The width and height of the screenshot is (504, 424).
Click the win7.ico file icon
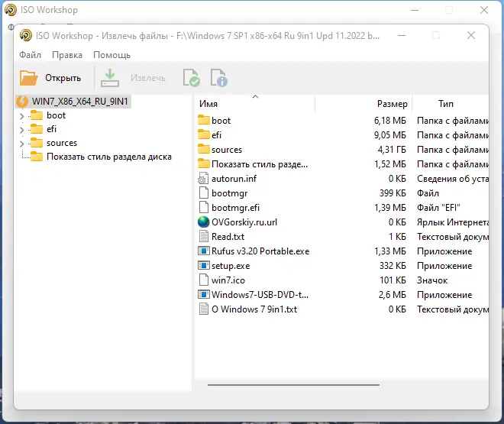tap(203, 280)
